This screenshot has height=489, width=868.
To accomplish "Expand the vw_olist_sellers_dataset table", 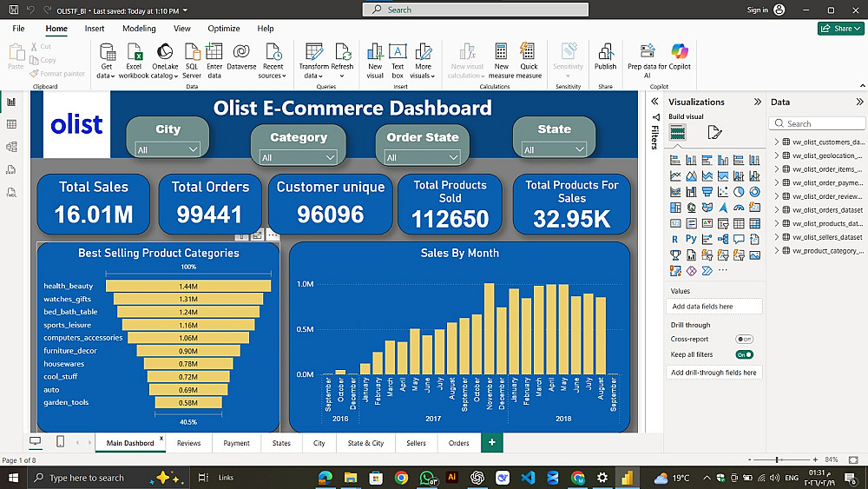I will click(777, 237).
